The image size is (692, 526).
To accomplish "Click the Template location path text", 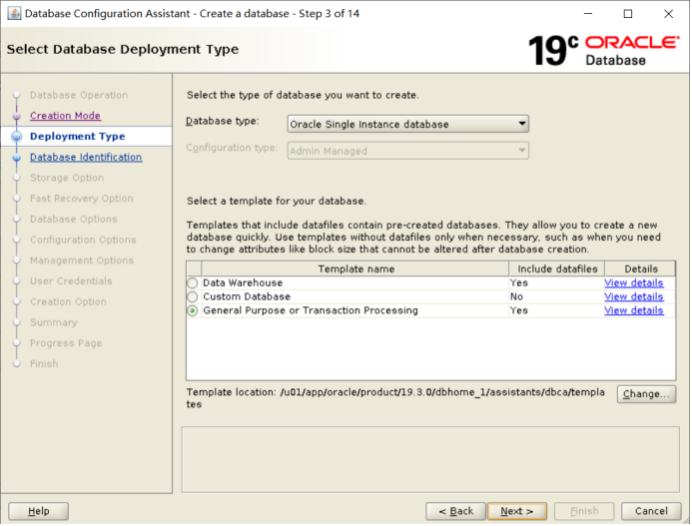I will 395,398.
